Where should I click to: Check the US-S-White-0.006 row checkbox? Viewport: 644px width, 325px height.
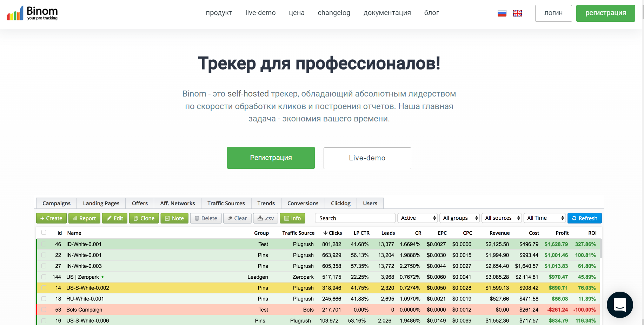tap(44, 320)
